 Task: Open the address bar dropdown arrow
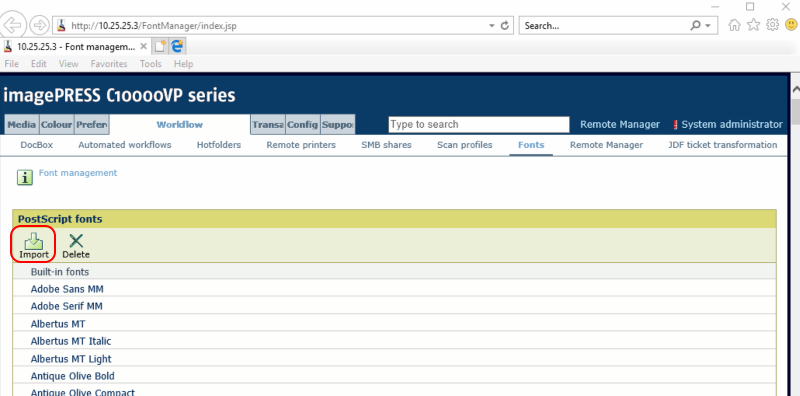(491, 26)
